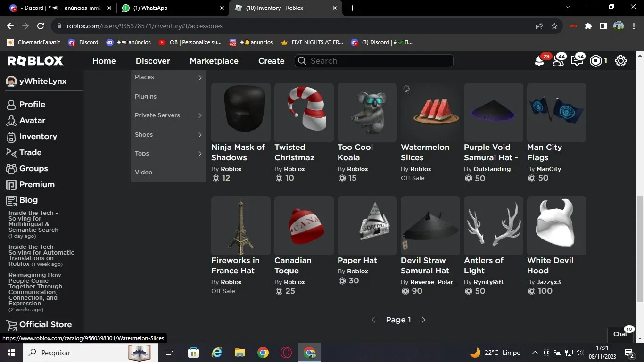Open the Windows Start menu
The image size is (644, 362).
click(11, 353)
